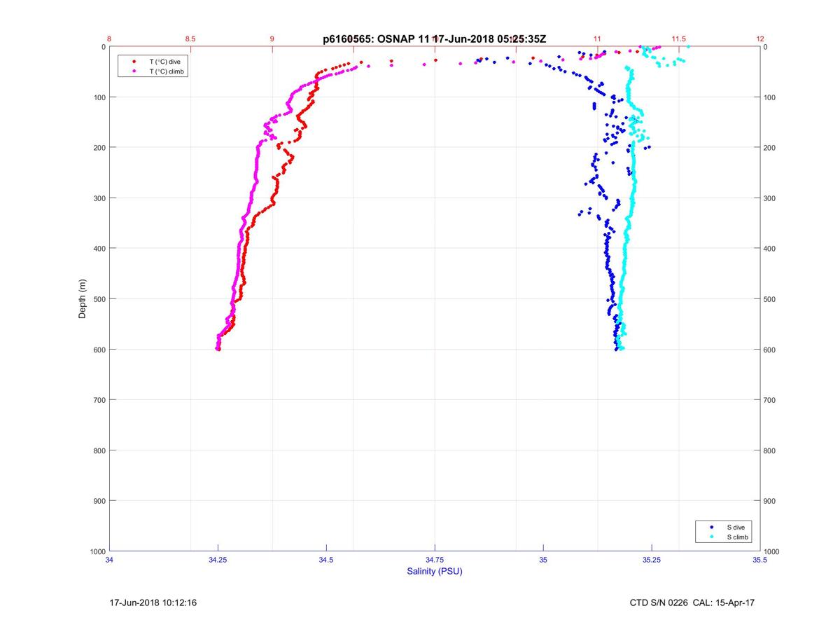840x620 pixels.
Task: Click the 400 tick on left depth axis
Action: pyautogui.click(x=99, y=249)
